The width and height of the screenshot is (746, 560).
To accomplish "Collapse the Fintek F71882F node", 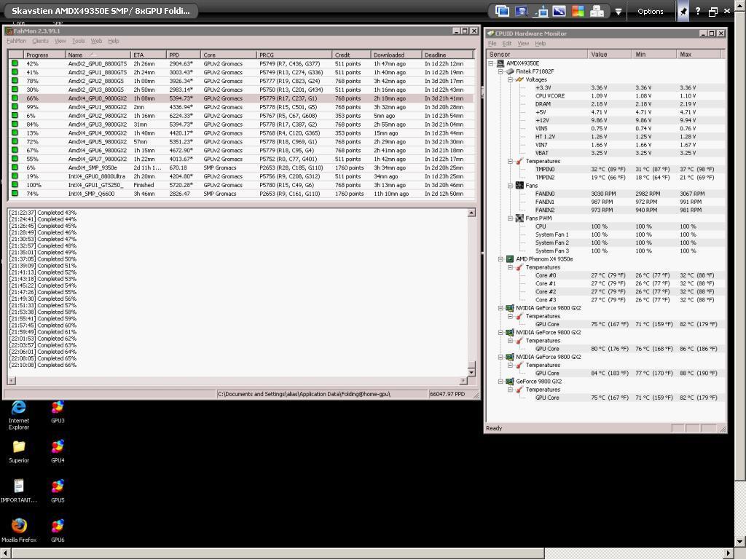I will tap(500, 71).
